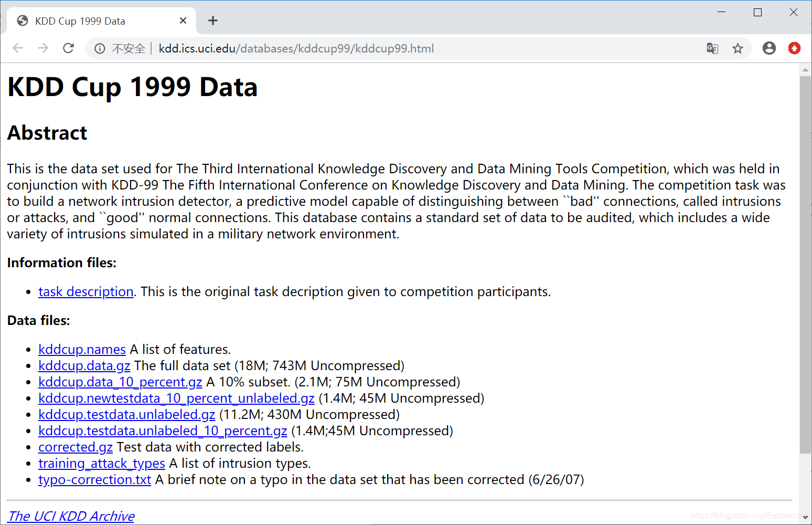The width and height of the screenshot is (812, 525).
Task: Open kddcup.testdata.unlabeled.gz link
Action: coord(126,415)
